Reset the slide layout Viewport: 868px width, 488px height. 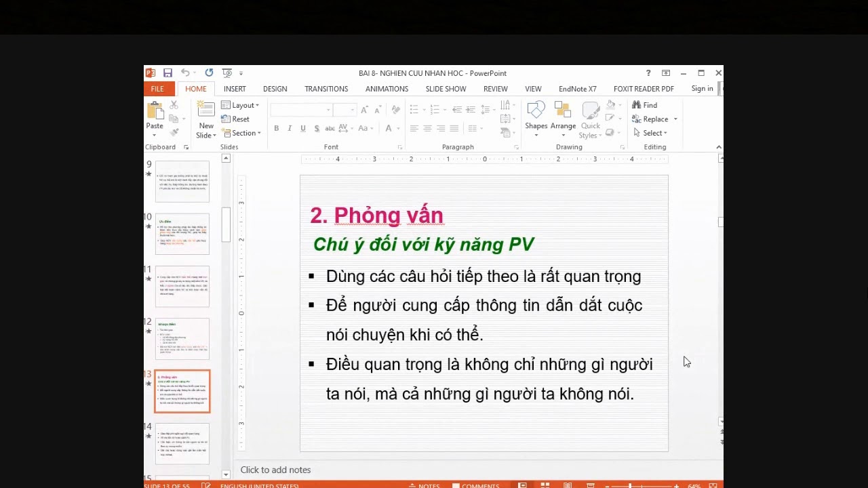pyautogui.click(x=235, y=119)
